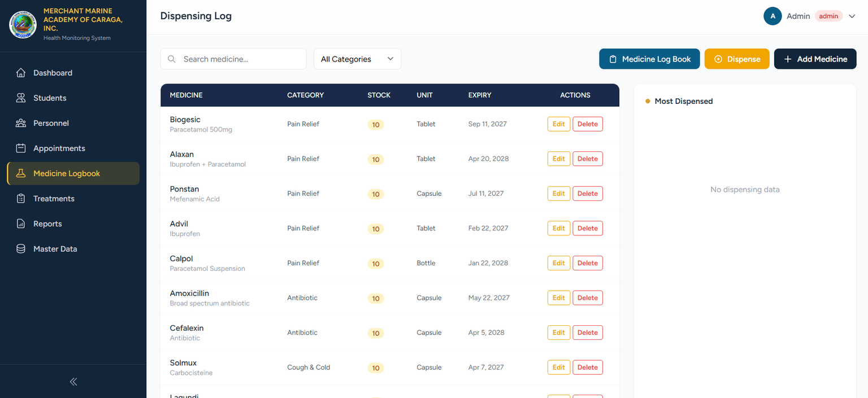Viewport: 868px width, 398px height.
Task: Click the Biogesic medicine name
Action: (185, 120)
